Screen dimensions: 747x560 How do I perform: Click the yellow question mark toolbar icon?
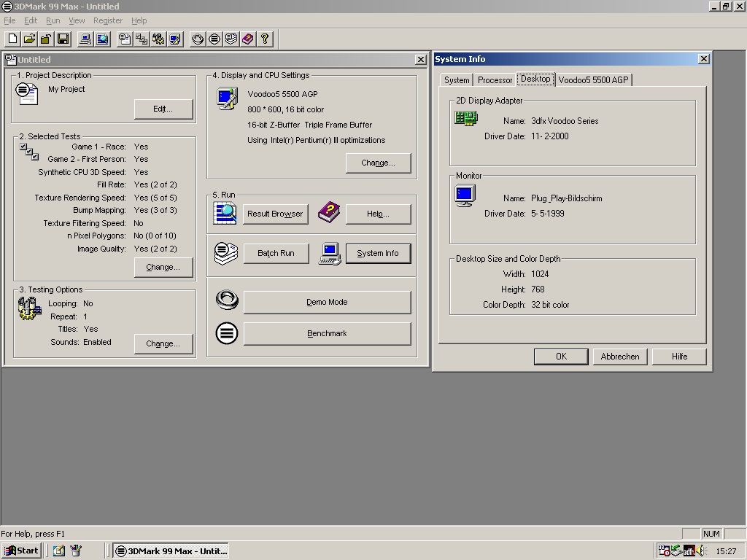click(265, 39)
